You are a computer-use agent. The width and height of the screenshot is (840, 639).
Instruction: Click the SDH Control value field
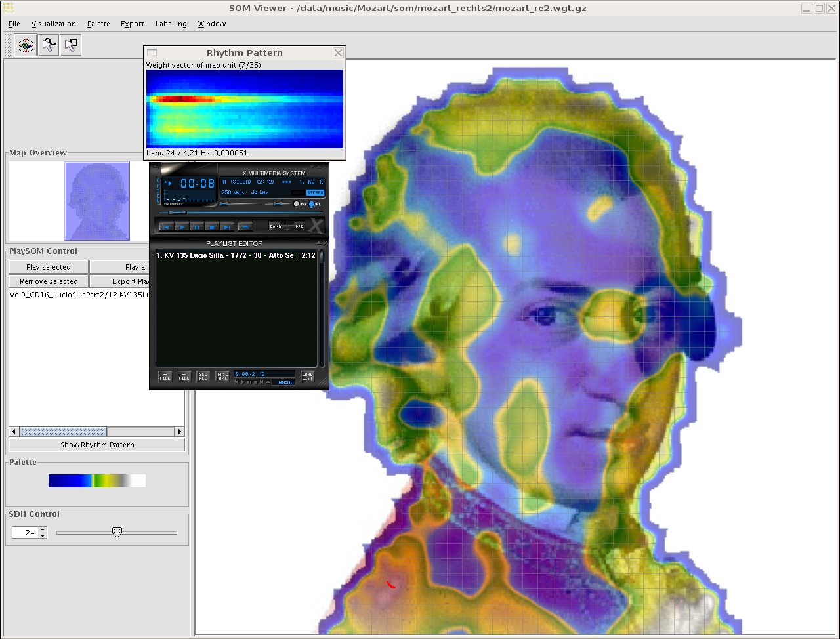25,533
